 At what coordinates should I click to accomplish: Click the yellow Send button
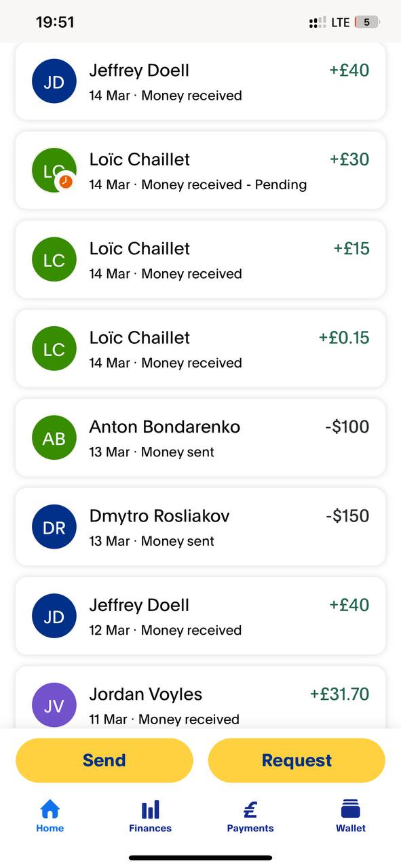click(x=104, y=760)
